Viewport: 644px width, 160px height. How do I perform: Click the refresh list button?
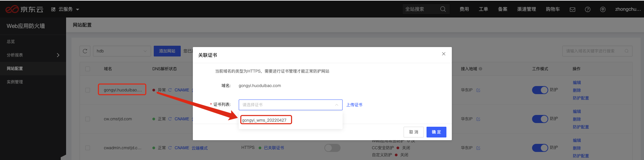85,51
